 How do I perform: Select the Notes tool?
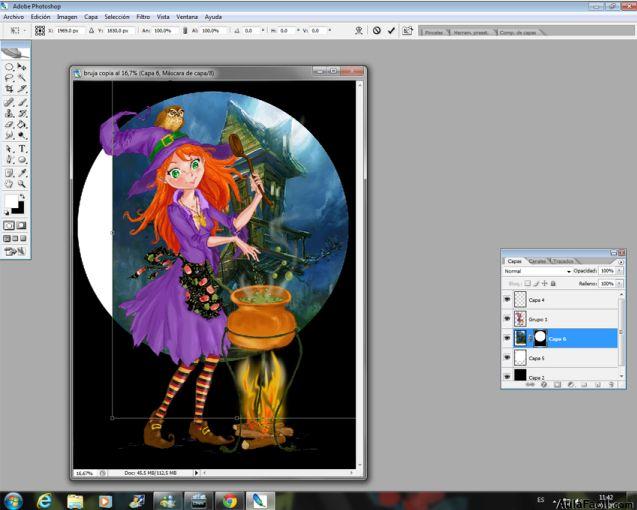tap(9, 173)
